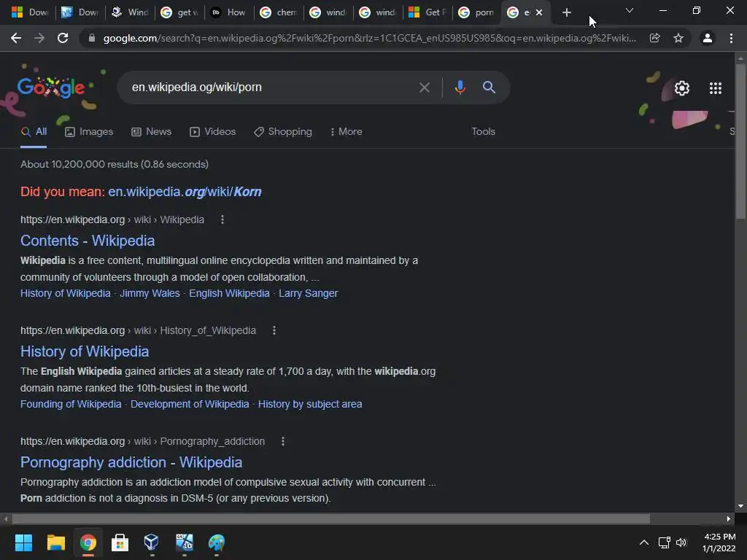Viewport: 747px width, 560px height.
Task: Open the Paint taskbar icon
Action: (216, 542)
